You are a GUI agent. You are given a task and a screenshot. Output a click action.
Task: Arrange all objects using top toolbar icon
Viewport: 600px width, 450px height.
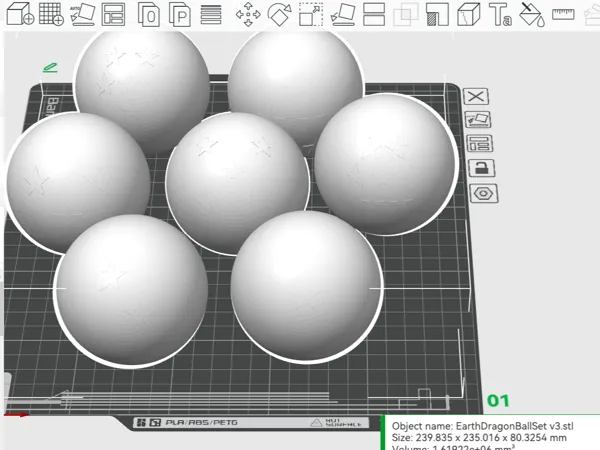(x=113, y=14)
